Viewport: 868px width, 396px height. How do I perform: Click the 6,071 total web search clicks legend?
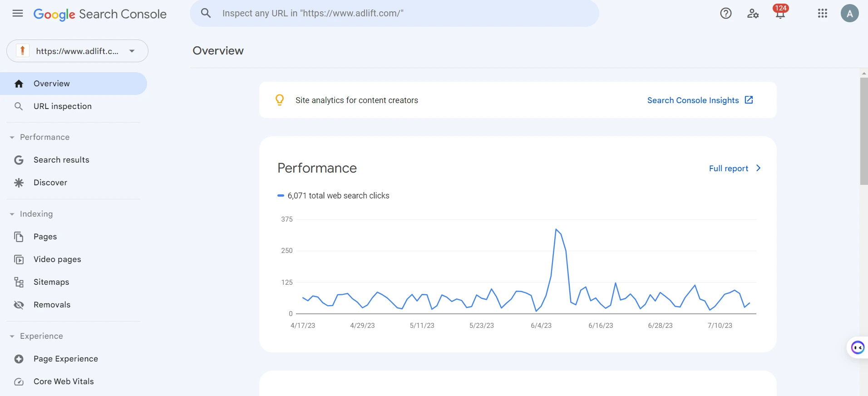pos(333,196)
